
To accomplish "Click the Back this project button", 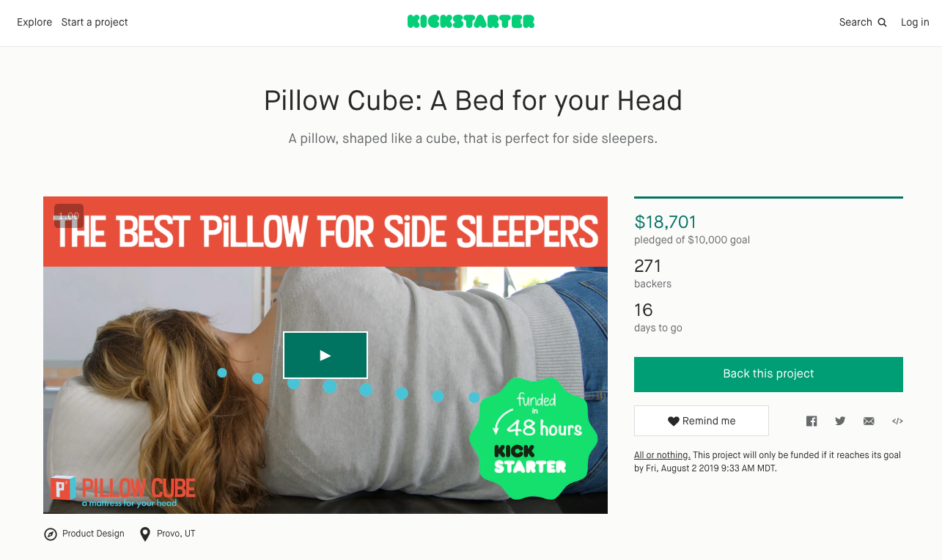I will (x=768, y=374).
